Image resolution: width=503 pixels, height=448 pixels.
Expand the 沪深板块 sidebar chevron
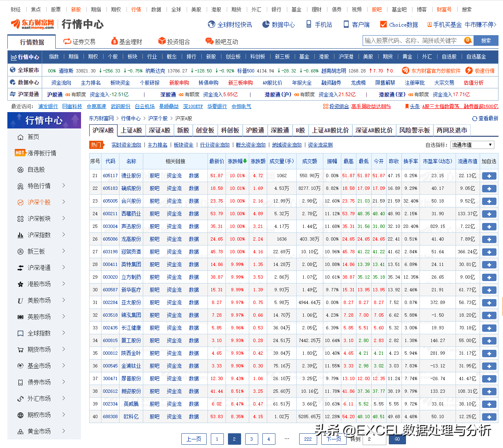point(63,218)
